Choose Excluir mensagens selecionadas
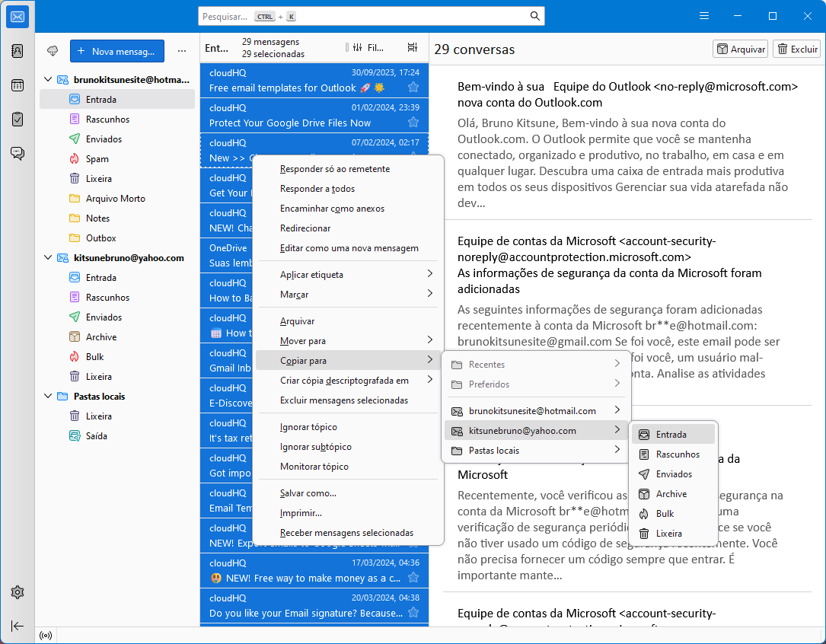 pyautogui.click(x=348, y=400)
